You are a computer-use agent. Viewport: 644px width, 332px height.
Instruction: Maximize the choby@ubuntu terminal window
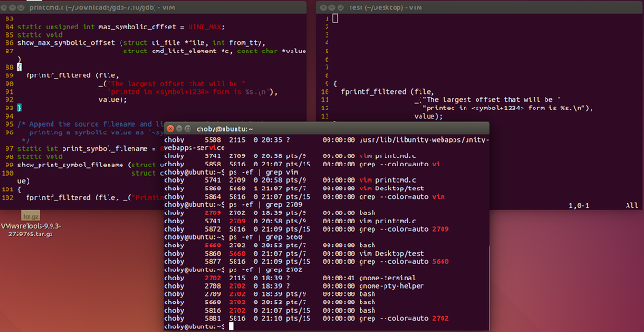point(188,129)
